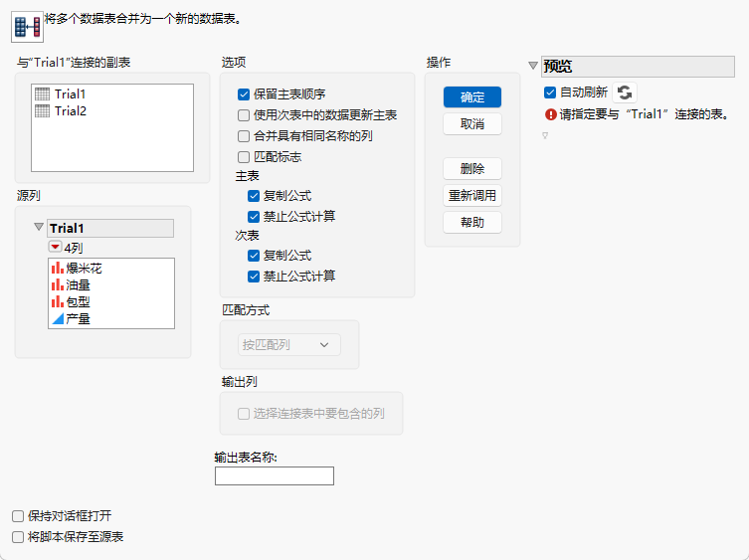
Task: Collapse the 预览 panel disclosure triangle
Action: pos(533,66)
